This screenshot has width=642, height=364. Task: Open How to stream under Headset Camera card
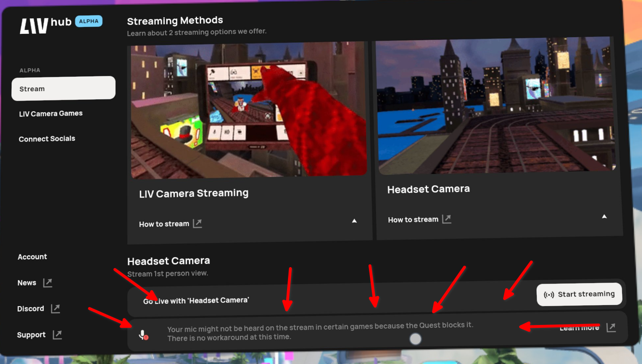click(413, 220)
